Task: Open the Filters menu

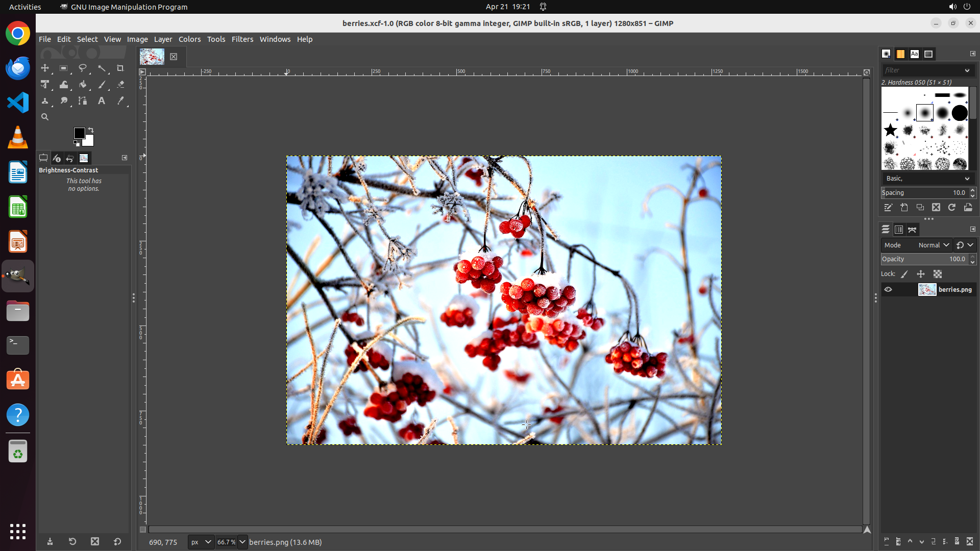Action: 242,39
